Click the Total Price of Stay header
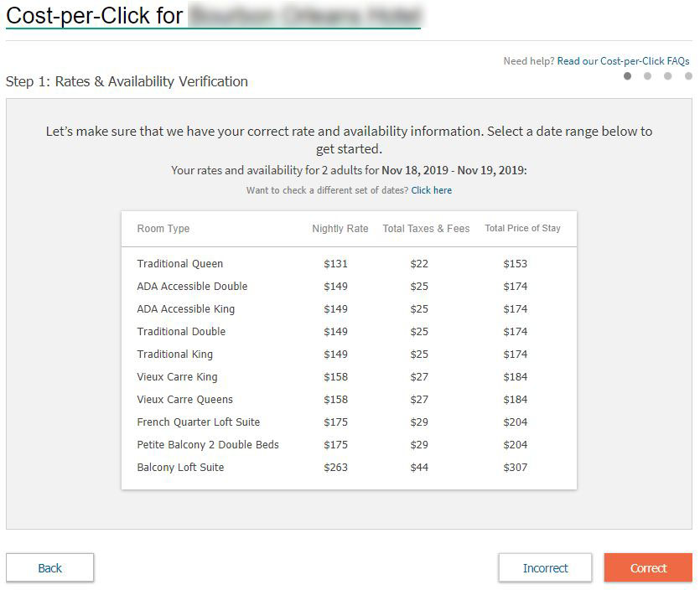Viewport: 700px width, 590px height. (522, 228)
